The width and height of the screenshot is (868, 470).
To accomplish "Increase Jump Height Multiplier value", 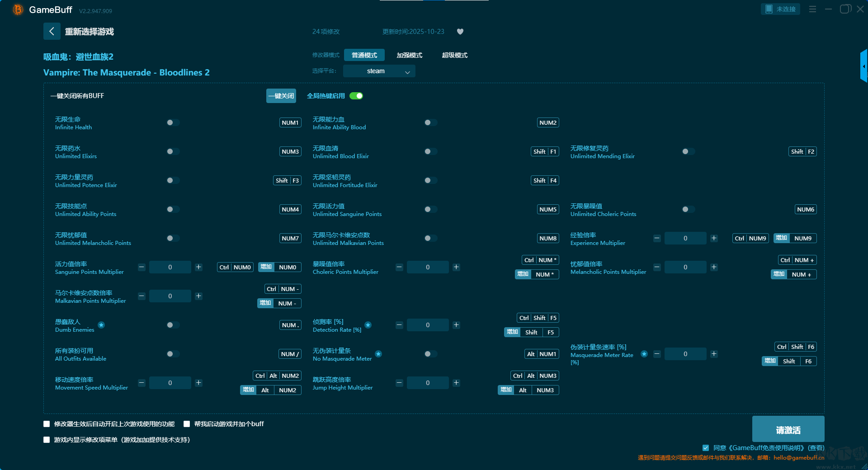I will (456, 383).
